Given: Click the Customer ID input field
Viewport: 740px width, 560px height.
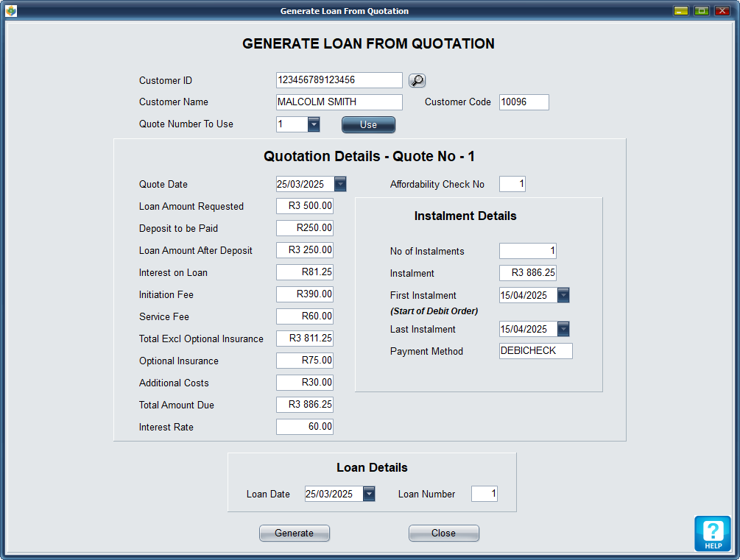Looking at the screenshot, I should pos(339,80).
